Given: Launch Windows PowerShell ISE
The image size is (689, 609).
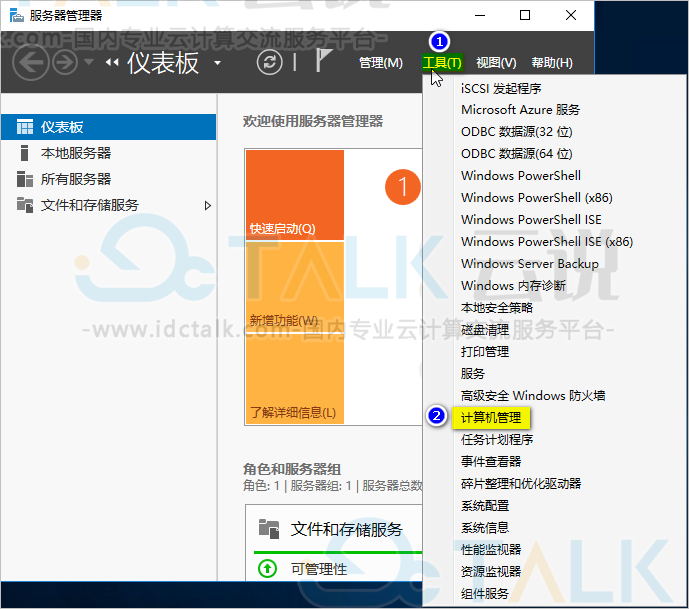Looking at the screenshot, I should pos(531,220).
